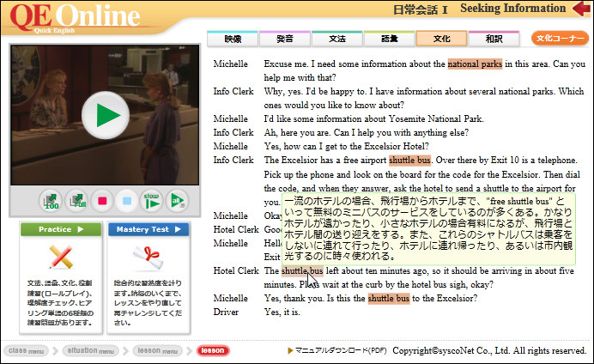
Task: Click 'shuttle bus' in the Hotel Clerk line
Action: [x=302, y=270]
